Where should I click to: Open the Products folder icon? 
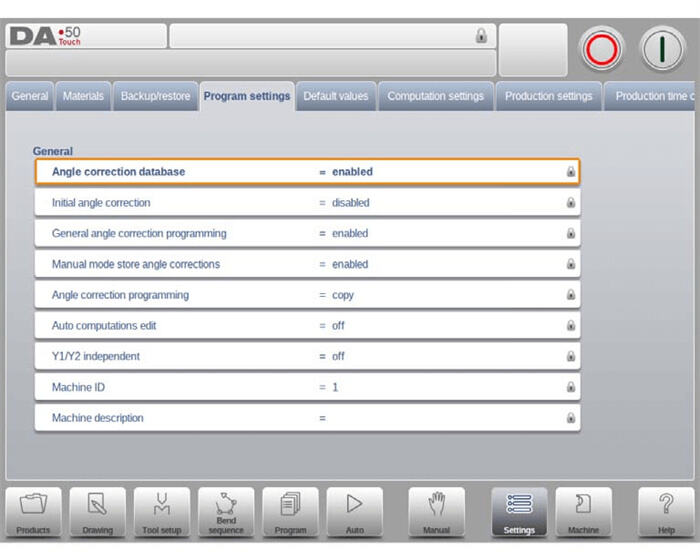[33, 511]
